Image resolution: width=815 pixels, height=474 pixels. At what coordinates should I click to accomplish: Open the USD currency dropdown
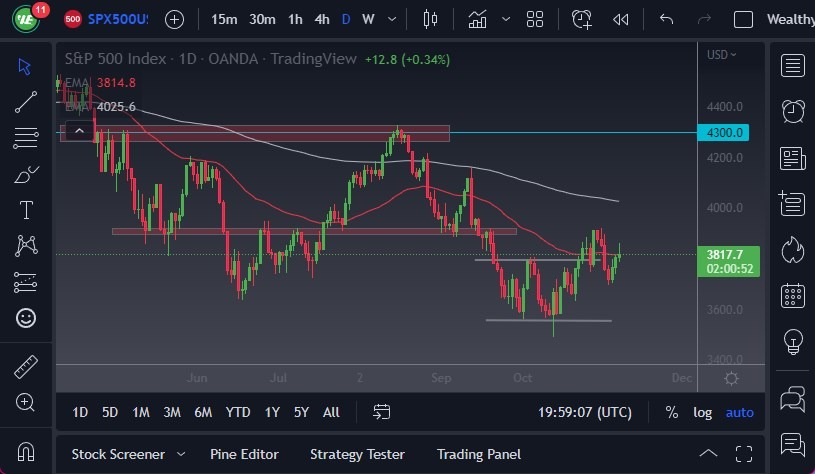coord(721,55)
